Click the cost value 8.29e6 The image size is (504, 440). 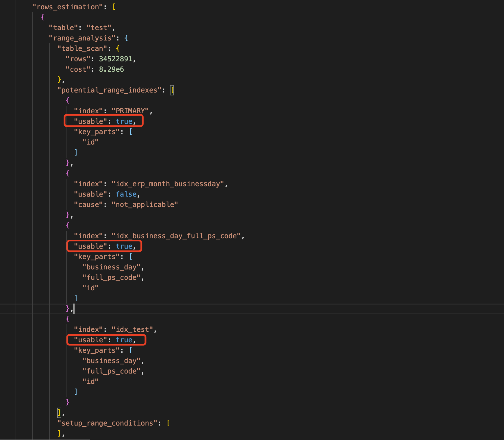click(x=112, y=69)
